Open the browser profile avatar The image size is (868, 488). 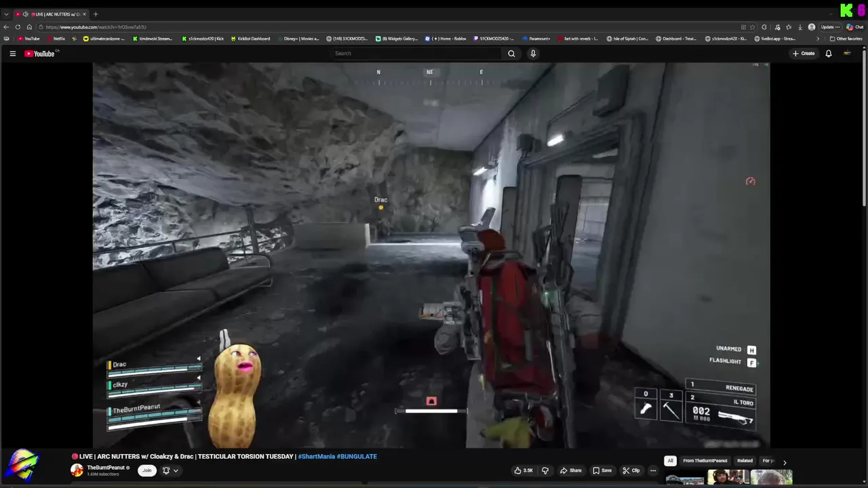coord(812,27)
